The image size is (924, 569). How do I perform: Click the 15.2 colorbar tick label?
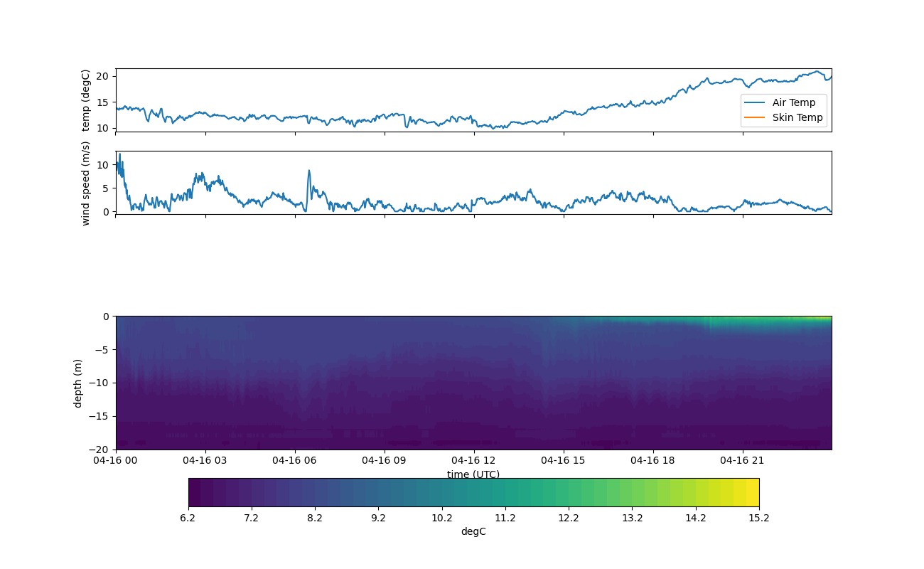758,518
